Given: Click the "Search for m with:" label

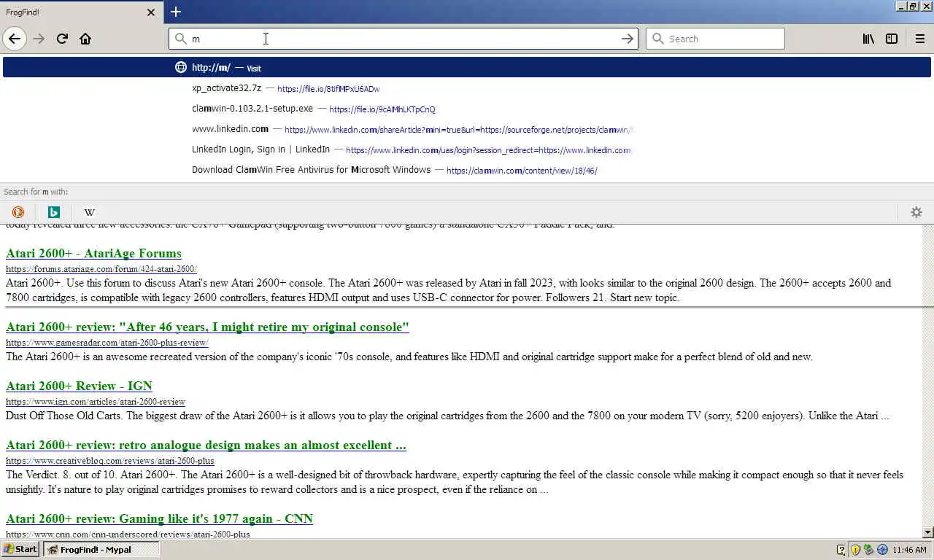Looking at the screenshot, I should [x=36, y=192].
